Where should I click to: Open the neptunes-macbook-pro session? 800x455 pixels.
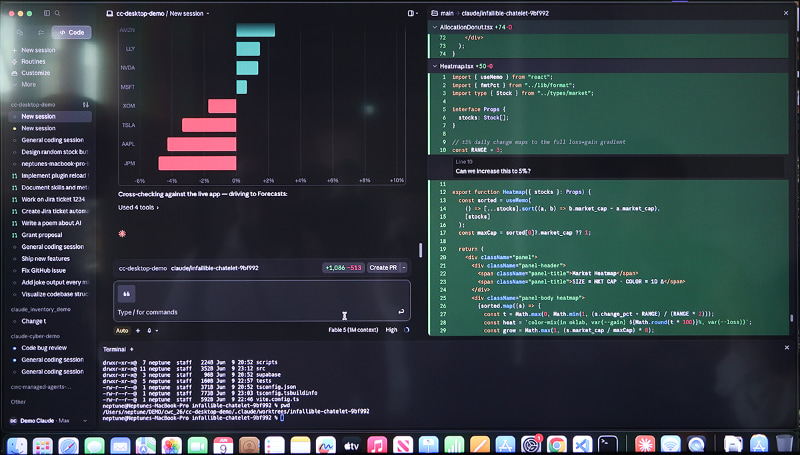point(50,164)
